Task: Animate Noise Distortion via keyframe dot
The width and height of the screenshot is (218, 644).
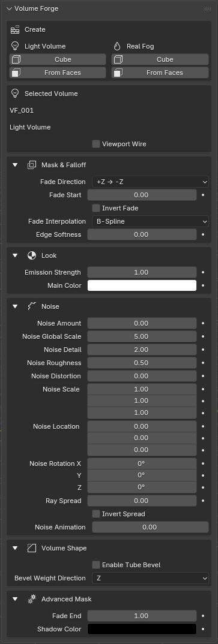Action: (203, 376)
